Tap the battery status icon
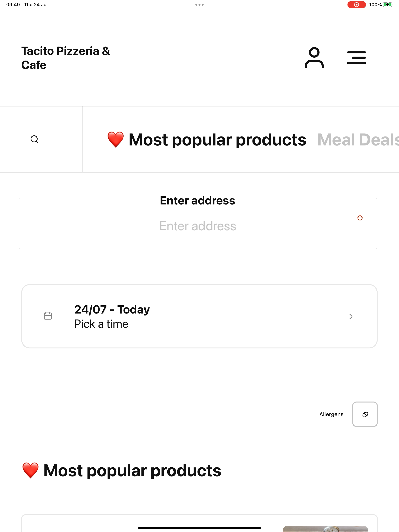 388,4
